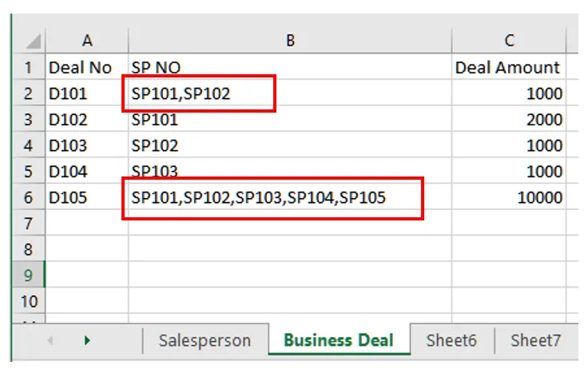Switch to the Salesperson sheet tab

[205, 340]
